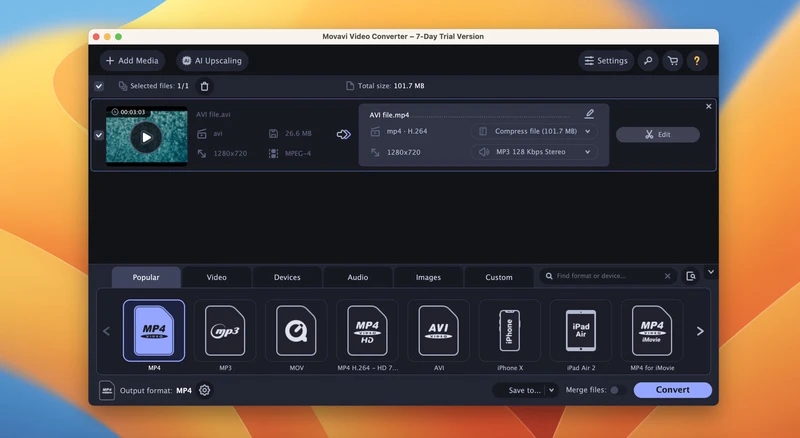Uncheck the AVI file.avi checkbox
The width and height of the screenshot is (800, 438).
(x=99, y=135)
